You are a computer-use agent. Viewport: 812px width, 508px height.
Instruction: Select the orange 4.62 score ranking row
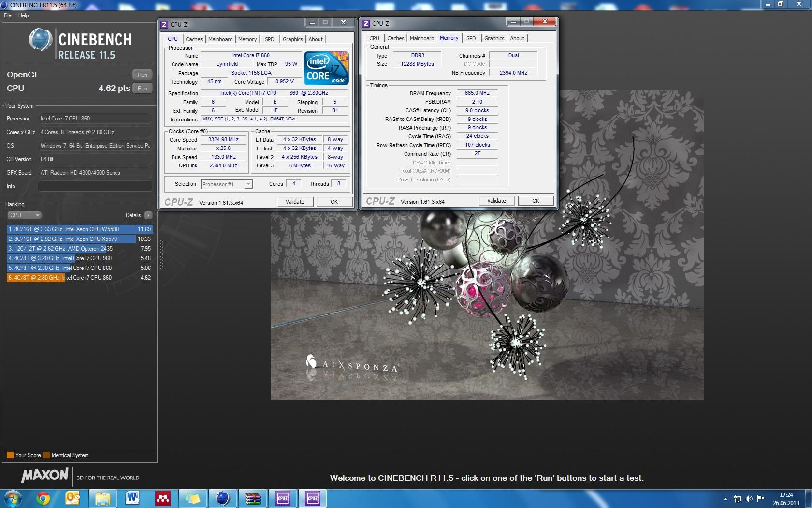pos(80,278)
